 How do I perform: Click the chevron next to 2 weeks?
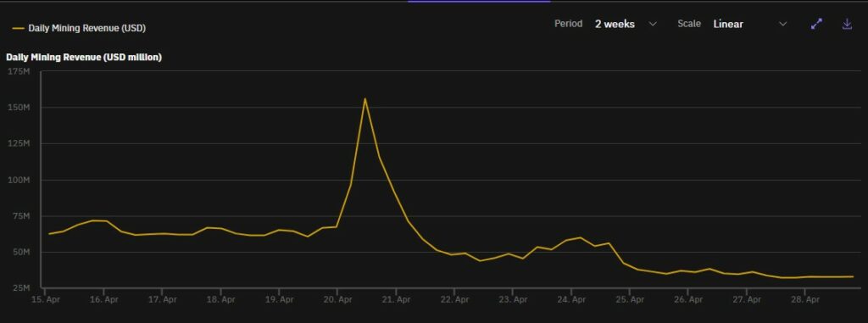pyautogui.click(x=653, y=24)
